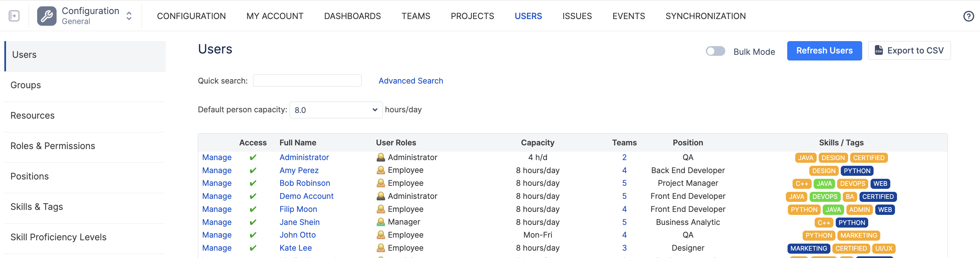Viewport: 980px width, 258px height.
Task: Click Jane Shein's Manager role icon
Action: click(381, 222)
